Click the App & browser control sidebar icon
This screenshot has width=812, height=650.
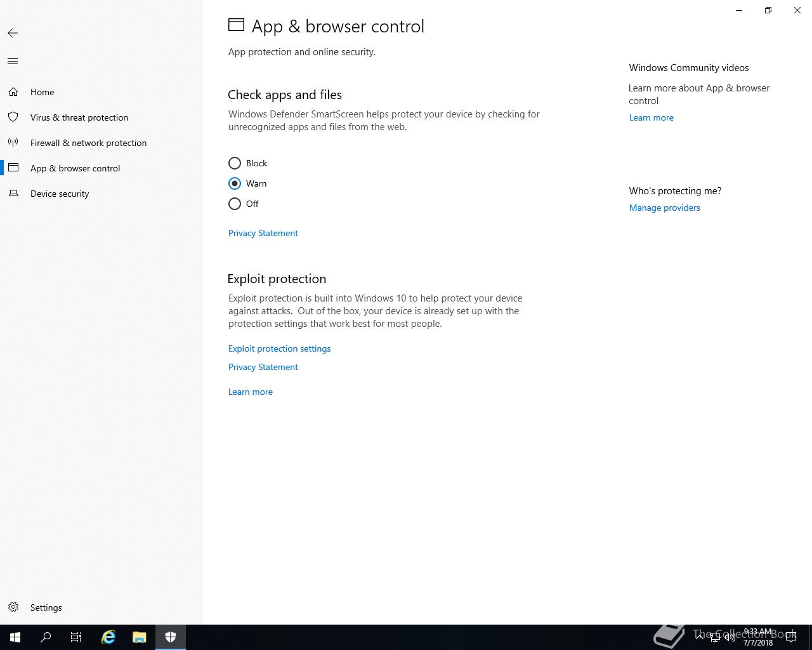tap(13, 168)
